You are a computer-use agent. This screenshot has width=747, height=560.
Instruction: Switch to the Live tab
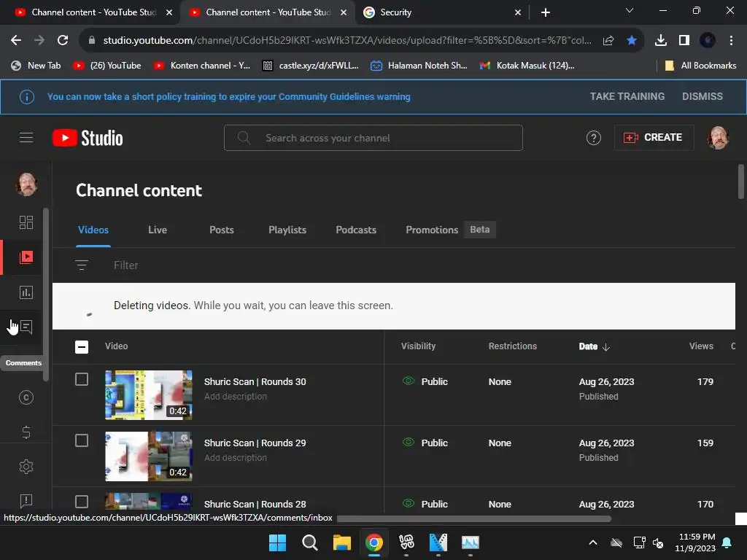(x=158, y=230)
